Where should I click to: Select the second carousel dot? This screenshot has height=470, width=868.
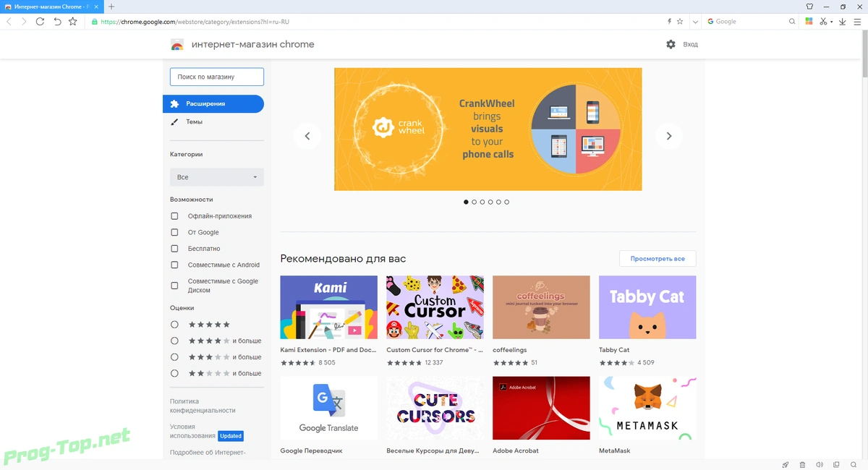tap(475, 202)
